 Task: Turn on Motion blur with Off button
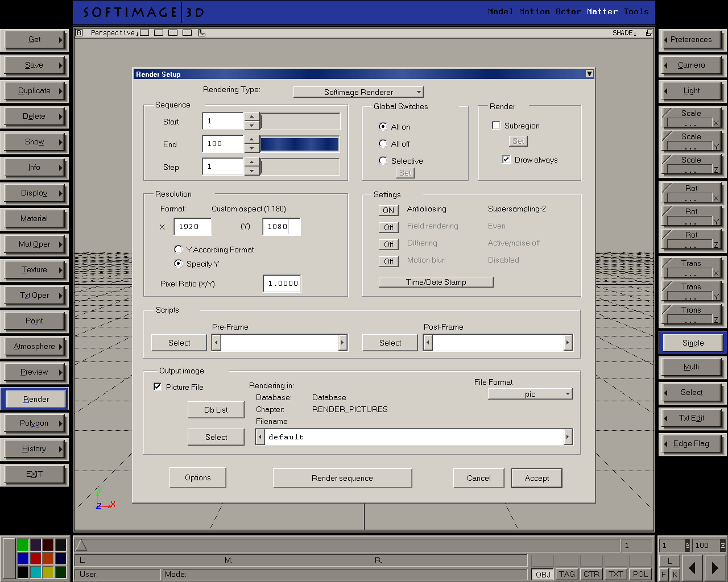388,261
